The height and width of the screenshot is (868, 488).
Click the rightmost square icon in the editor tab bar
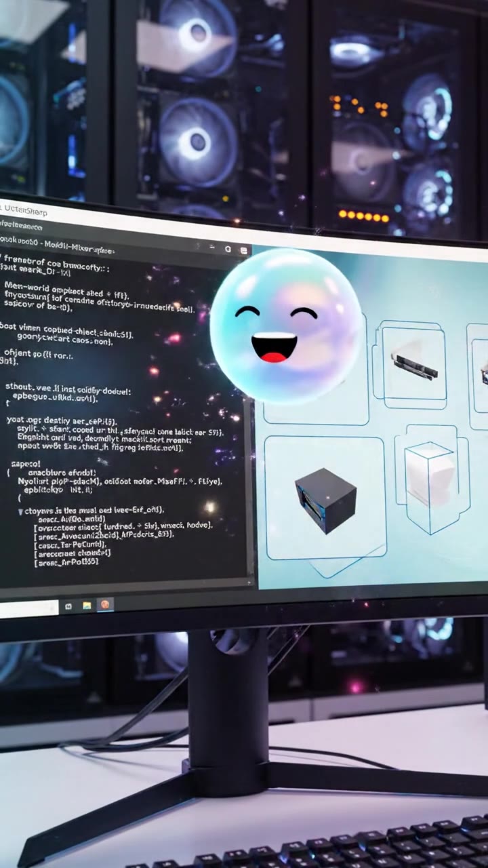[x=244, y=250]
